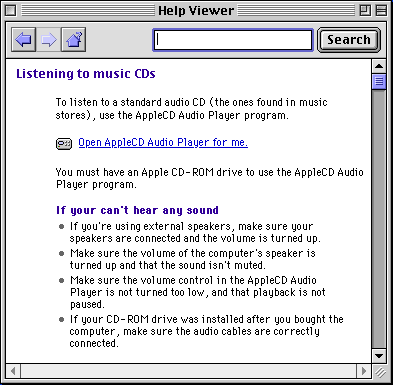Viewport: 393px width, 385px height.
Task: Click the AppleCD Audio Player icon
Action: click(x=64, y=144)
